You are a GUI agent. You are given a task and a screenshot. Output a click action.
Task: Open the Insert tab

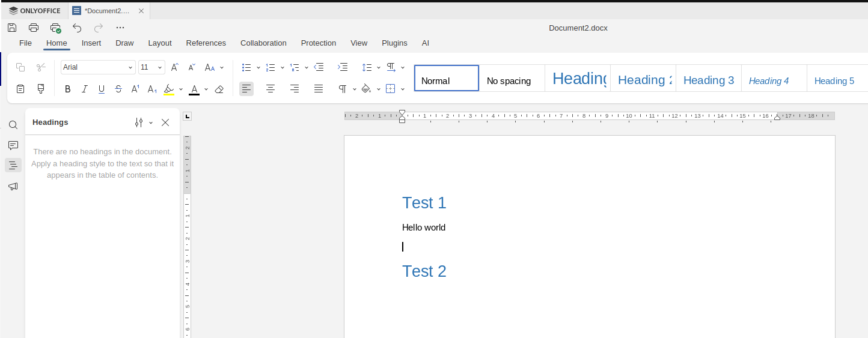pos(91,43)
